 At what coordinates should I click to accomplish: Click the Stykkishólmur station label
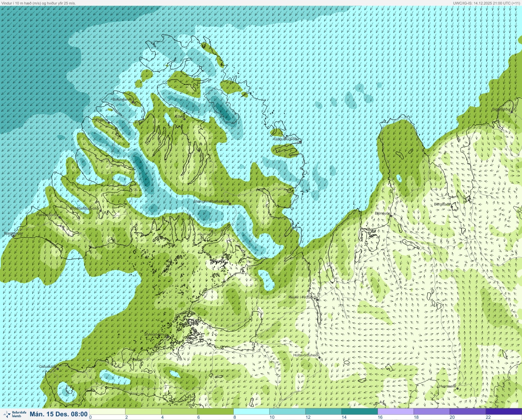(x=156, y=334)
